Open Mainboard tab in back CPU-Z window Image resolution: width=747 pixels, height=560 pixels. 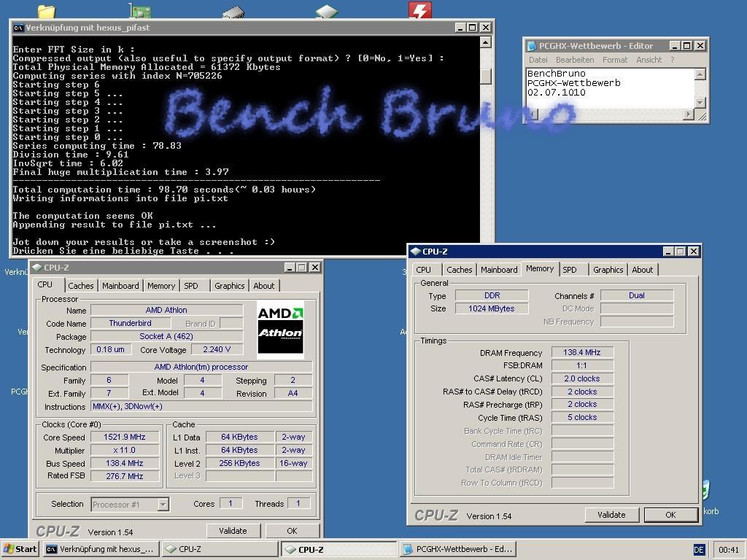pos(120,286)
